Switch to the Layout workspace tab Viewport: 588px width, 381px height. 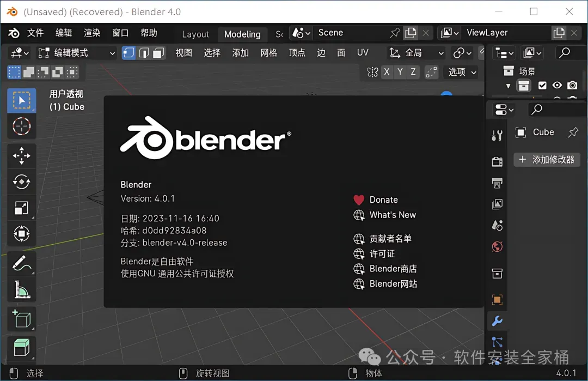pos(195,34)
